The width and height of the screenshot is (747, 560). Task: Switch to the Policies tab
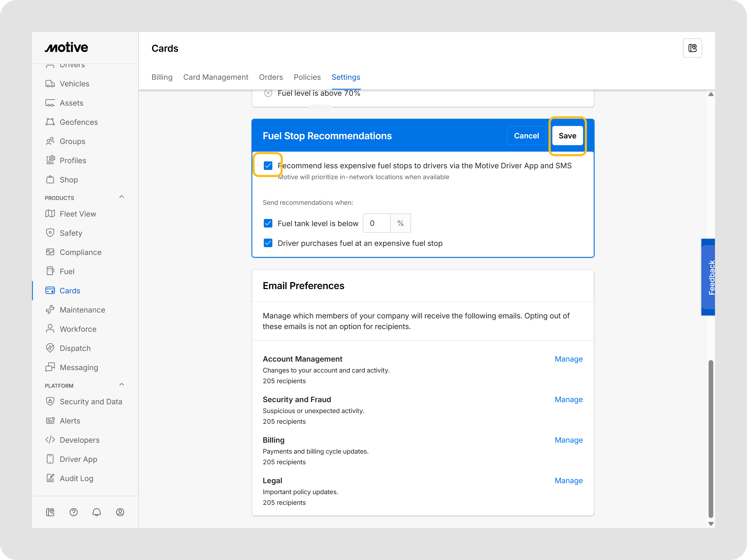307,77
